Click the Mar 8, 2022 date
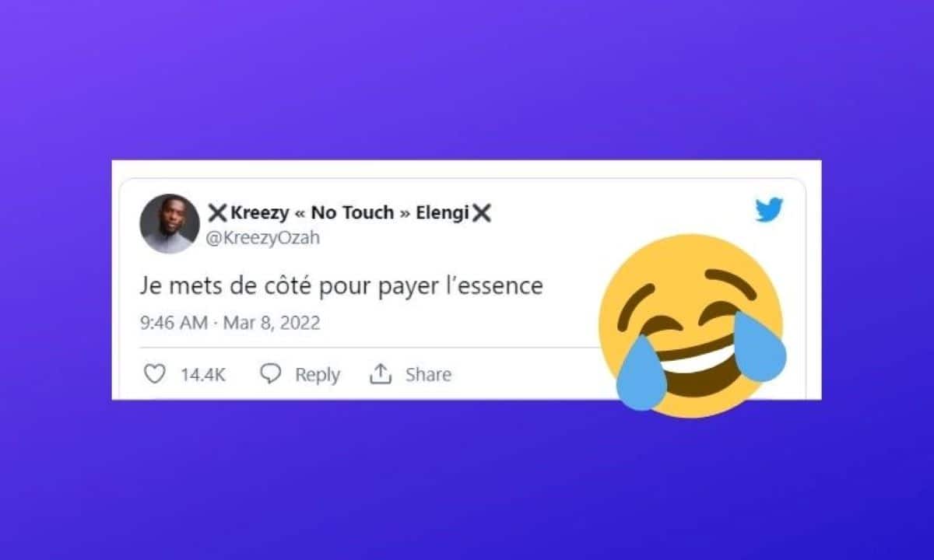This screenshot has width=934, height=560. coord(272,322)
